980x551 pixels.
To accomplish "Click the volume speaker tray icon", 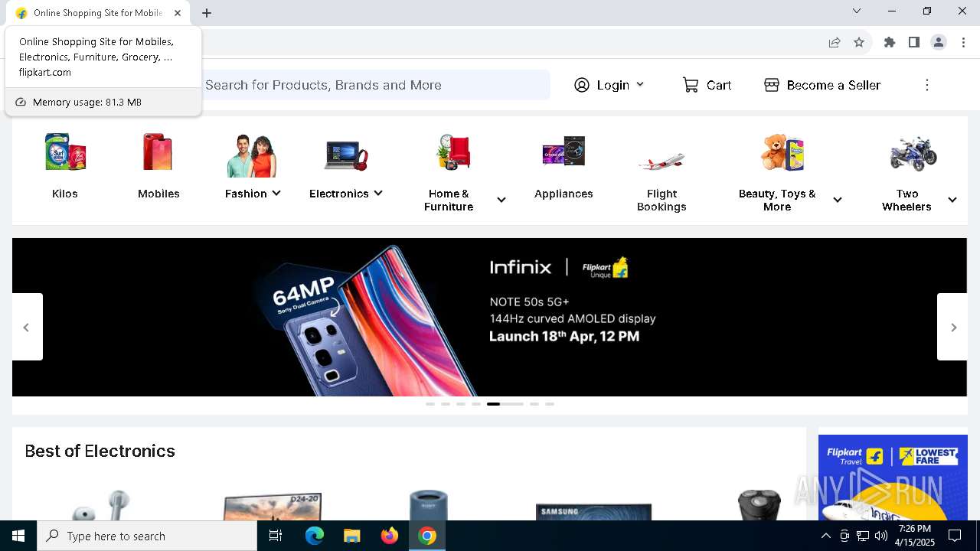I will tap(880, 536).
